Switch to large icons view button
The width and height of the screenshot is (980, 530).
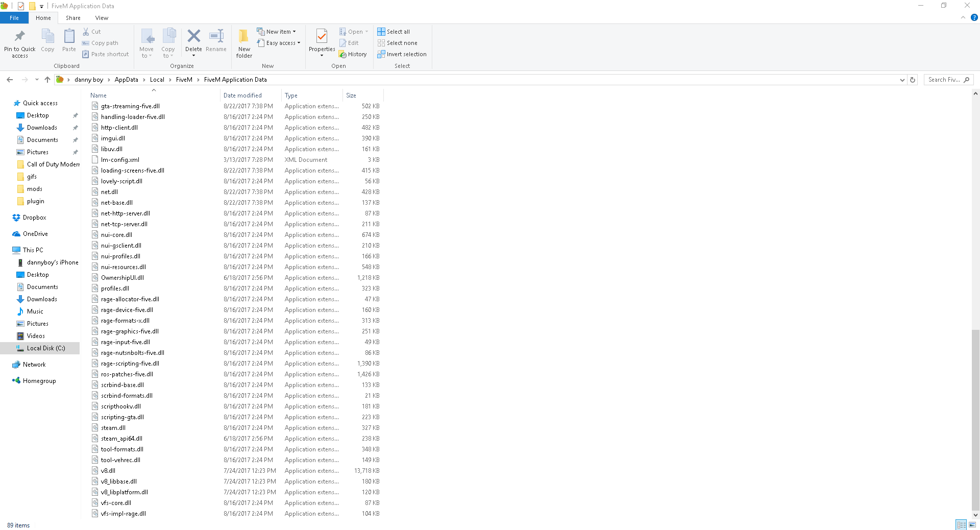[x=972, y=525]
